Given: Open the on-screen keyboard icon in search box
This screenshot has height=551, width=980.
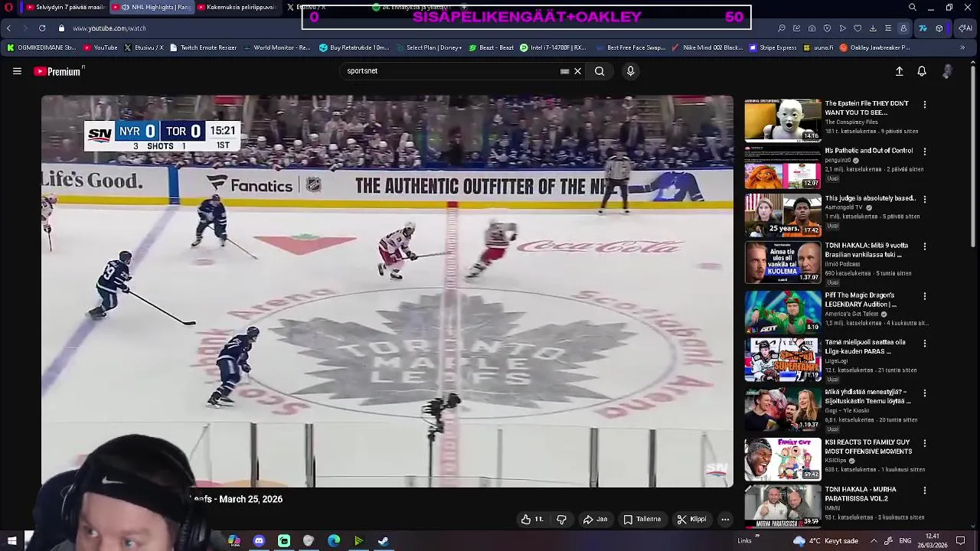Looking at the screenshot, I should (564, 71).
